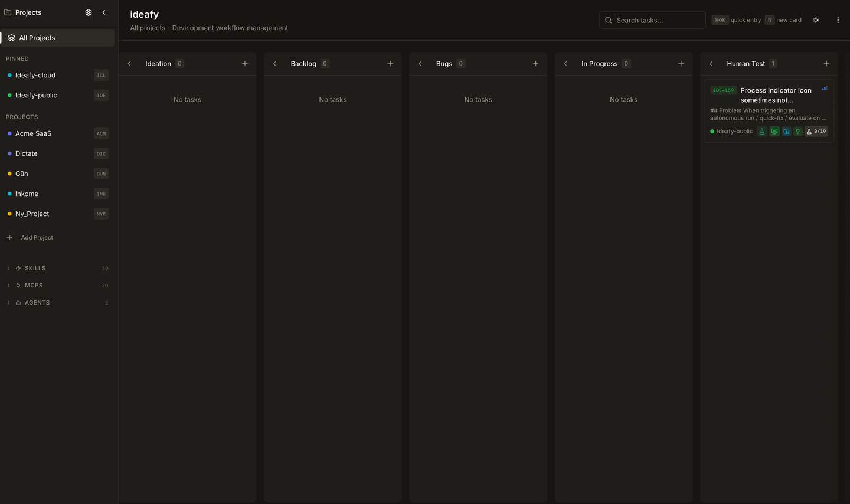Click the N new card shortcut
This screenshot has width=850, height=504.
[x=783, y=20]
